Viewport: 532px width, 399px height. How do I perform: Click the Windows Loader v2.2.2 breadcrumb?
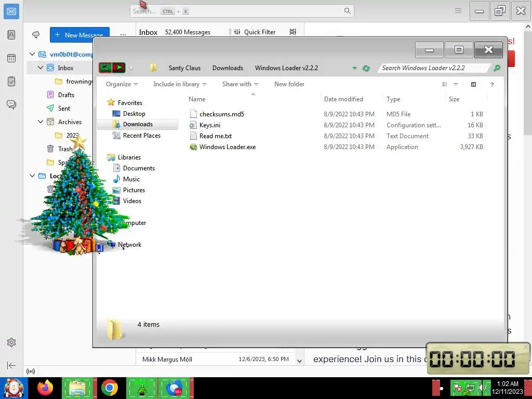(x=286, y=68)
